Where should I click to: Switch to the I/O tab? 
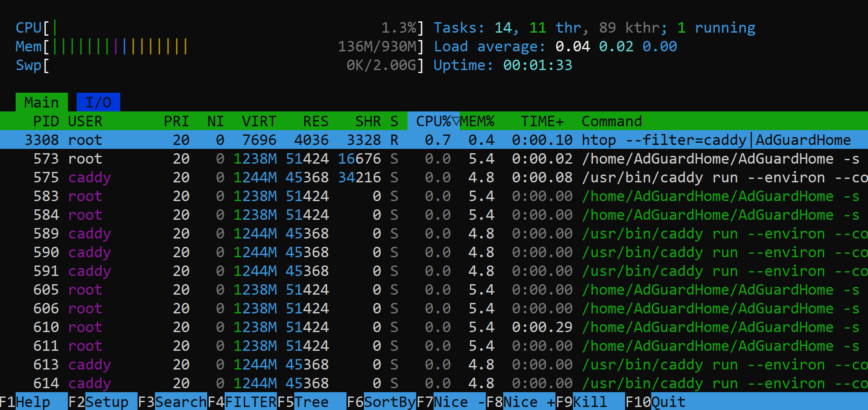[98, 102]
